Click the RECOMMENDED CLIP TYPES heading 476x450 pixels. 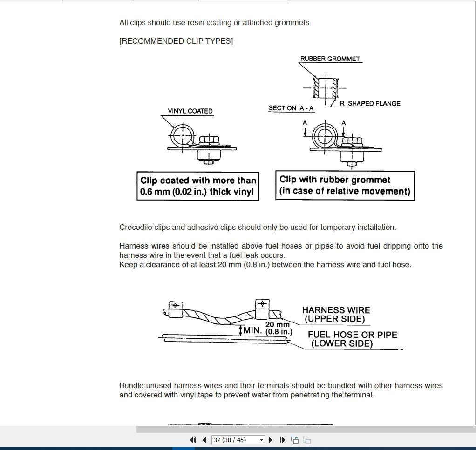point(176,41)
